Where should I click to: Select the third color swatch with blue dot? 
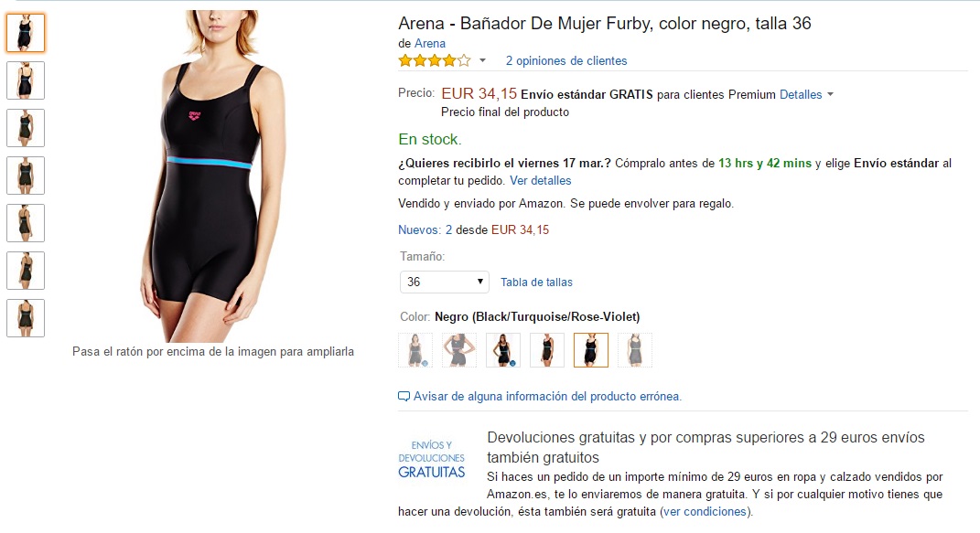tap(503, 349)
